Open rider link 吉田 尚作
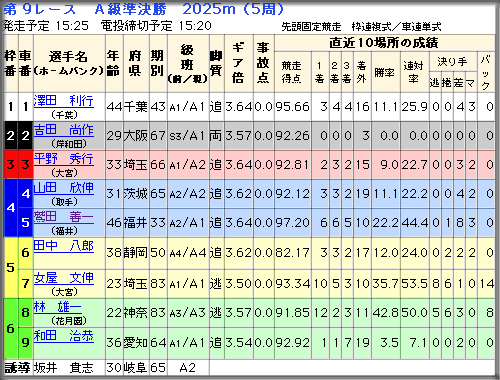The image size is (500, 380). click(63, 130)
